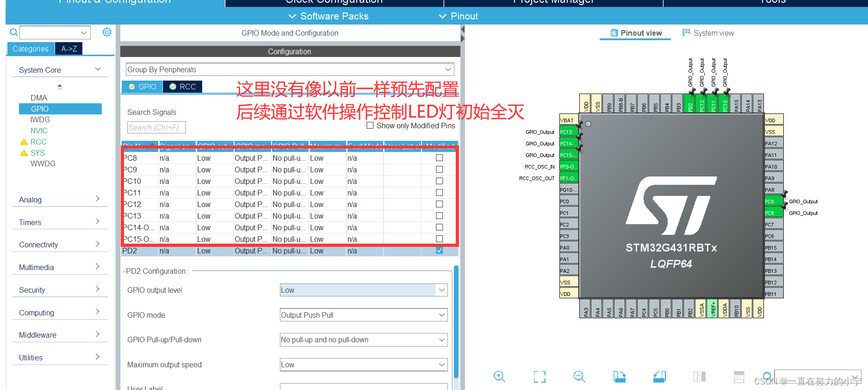868x390 pixels.
Task: Open the Group By Peripherals dropdown
Action: pos(290,69)
